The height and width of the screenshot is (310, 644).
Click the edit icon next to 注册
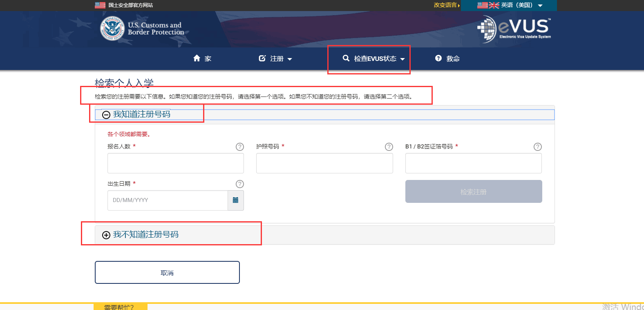pyautogui.click(x=262, y=58)
